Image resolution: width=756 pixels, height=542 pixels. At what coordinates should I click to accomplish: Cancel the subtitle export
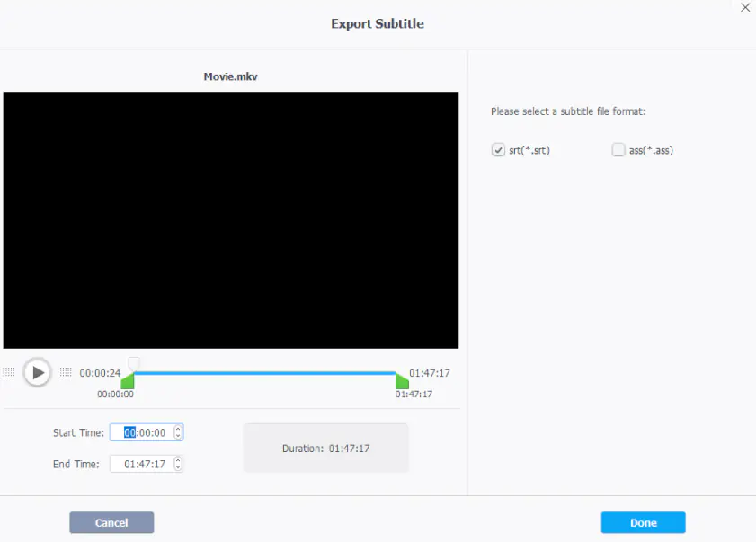[x=111, y=522]
